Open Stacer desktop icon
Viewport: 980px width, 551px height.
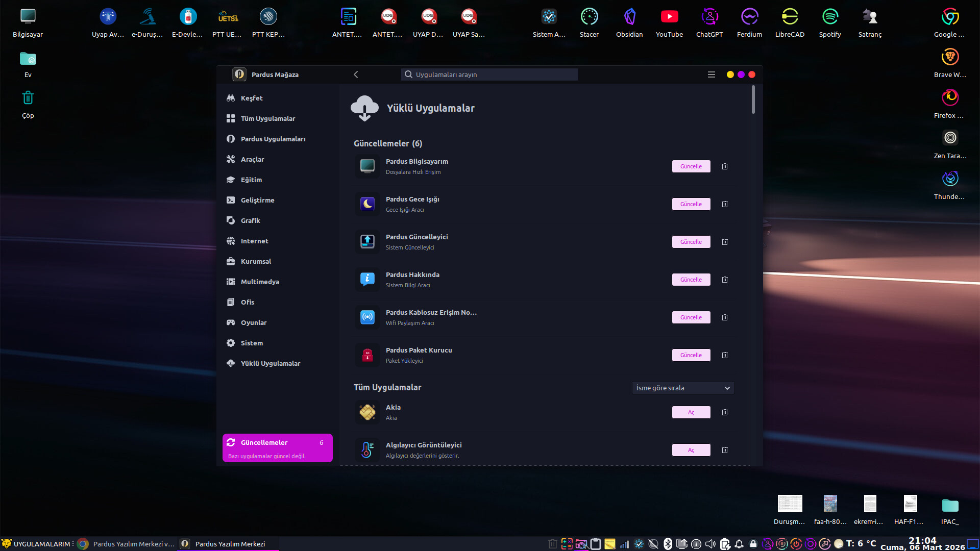click(x=589, y=17)
